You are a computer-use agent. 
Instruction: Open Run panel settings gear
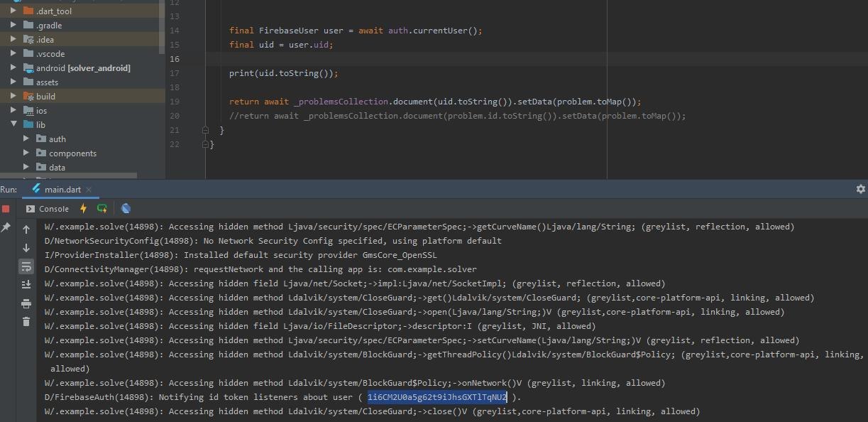[x=860, y=189]
